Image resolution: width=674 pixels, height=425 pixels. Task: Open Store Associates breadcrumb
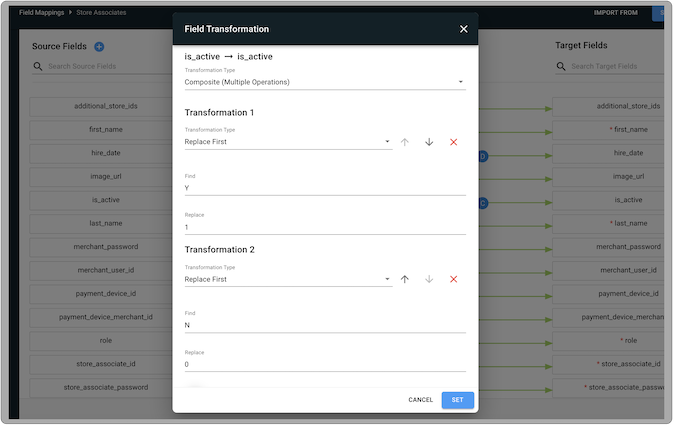(101, 12)
